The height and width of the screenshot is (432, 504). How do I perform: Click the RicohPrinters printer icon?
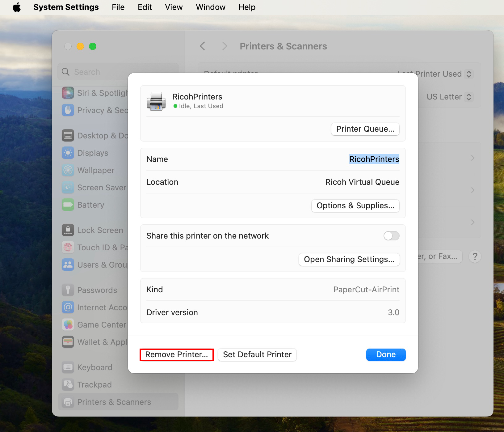pyautogui.click(x=156, y=101)
